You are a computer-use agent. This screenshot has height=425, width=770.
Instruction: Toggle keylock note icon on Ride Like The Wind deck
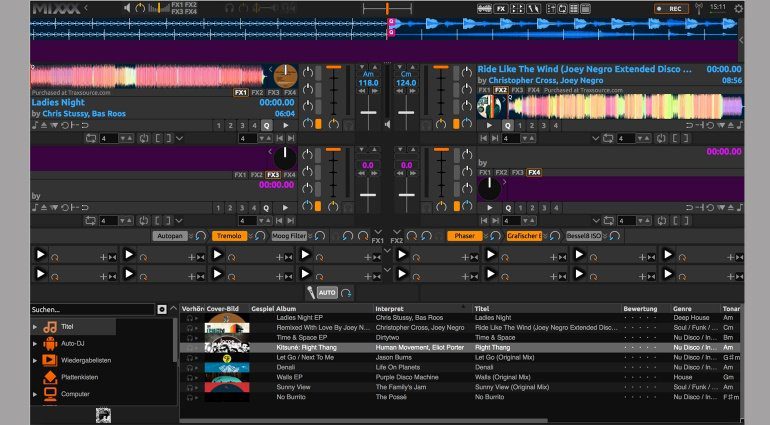[x=740, y=125]
